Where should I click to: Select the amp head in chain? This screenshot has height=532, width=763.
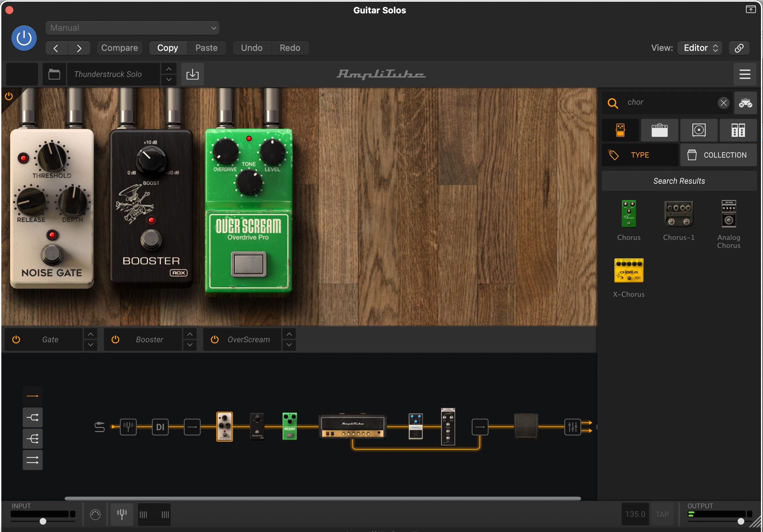[352, 427]
